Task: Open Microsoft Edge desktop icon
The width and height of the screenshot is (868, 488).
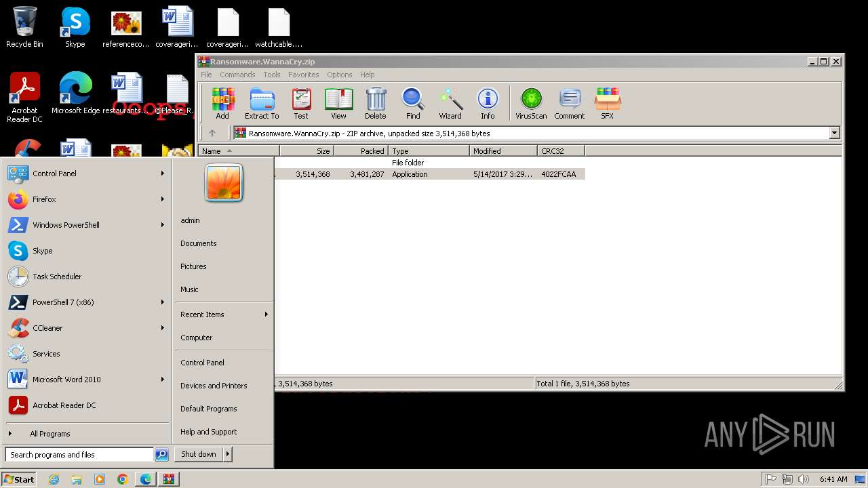Action: tap(75, 94)
